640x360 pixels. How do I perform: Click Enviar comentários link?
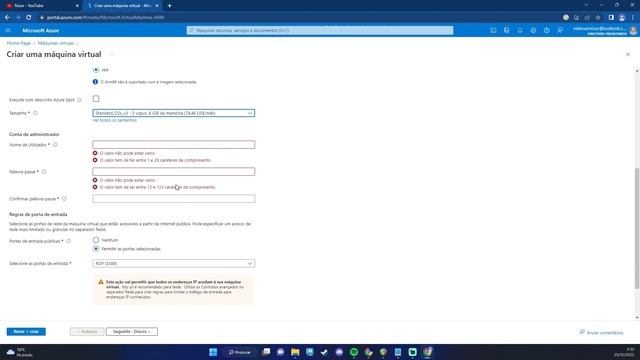tap(602, 333)
